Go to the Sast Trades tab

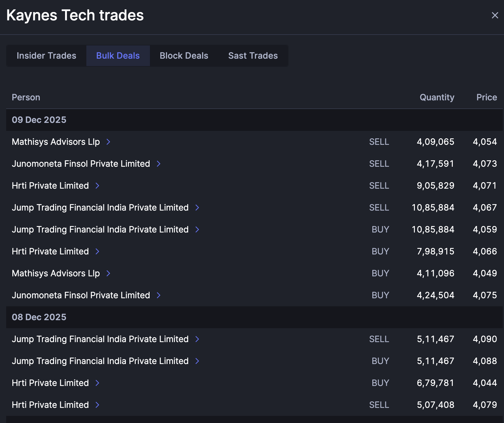pos(253,56)
